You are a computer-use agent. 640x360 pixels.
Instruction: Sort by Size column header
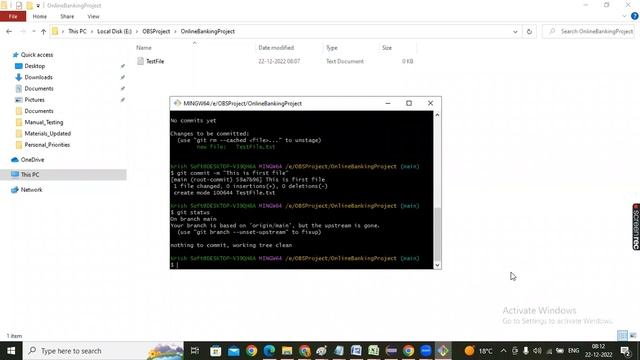pos(387,48)
